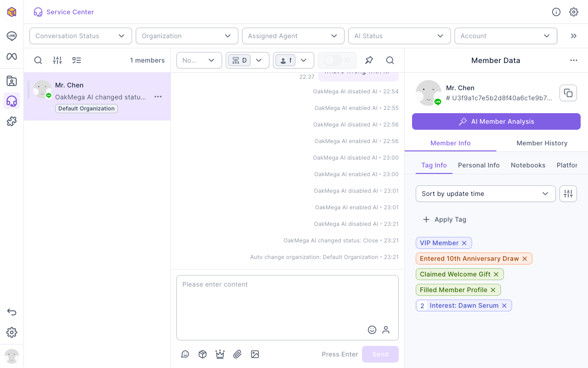Open the Personal Info tab
Screen dimensions: 588x368
click(x=479, y=165)
